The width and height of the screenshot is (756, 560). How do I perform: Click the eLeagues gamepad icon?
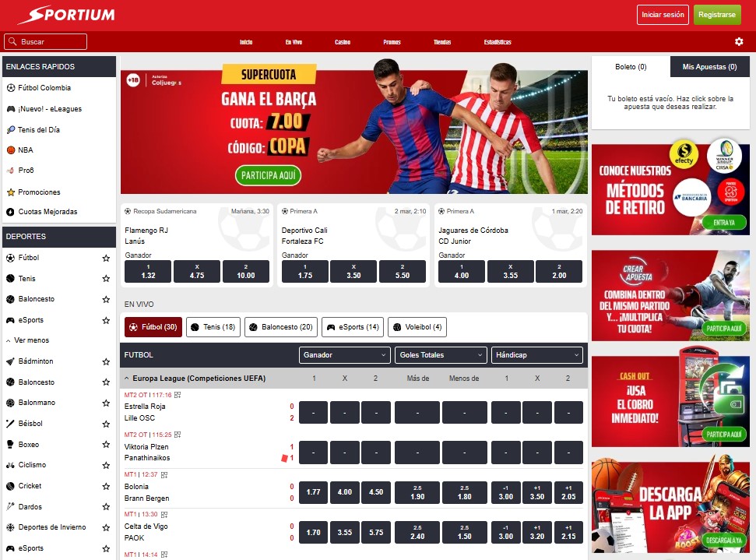coord(11,109)
